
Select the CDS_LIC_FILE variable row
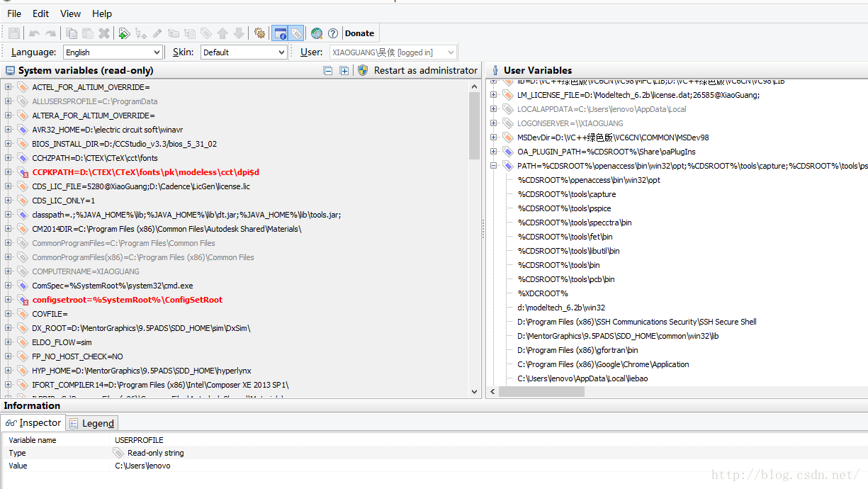click(x=141, y=186)
